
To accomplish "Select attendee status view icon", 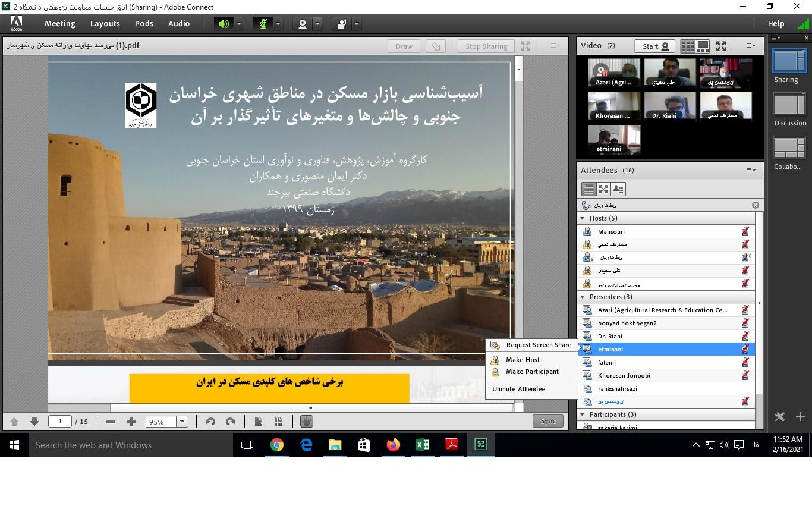I will 618,189.
